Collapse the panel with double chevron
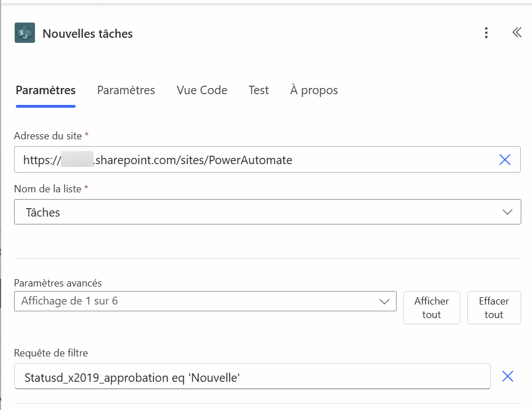532x410 pixels. pyautogui.click(x=517, y=33)
